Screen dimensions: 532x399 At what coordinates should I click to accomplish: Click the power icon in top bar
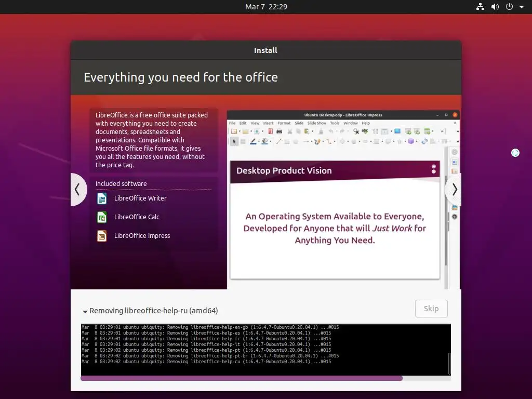pyautogui.click(x=509, y=7)
